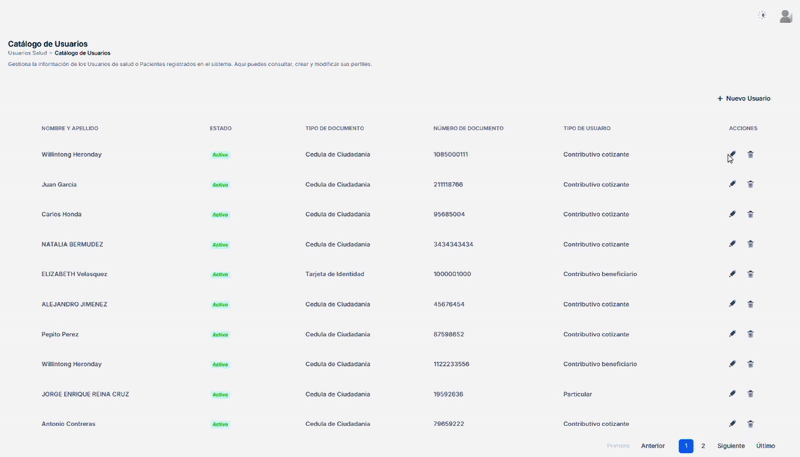Toggle the light/dark theme icon
Image resolution: width=800 pixels, height=457 pixels.
[x=762, y=15]
